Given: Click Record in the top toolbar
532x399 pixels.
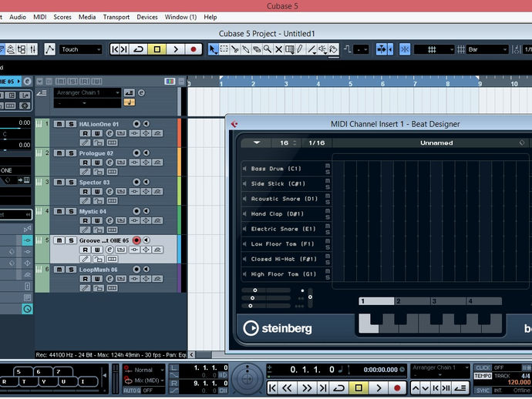Looking at the screenshot, I should tap(194, 49).
